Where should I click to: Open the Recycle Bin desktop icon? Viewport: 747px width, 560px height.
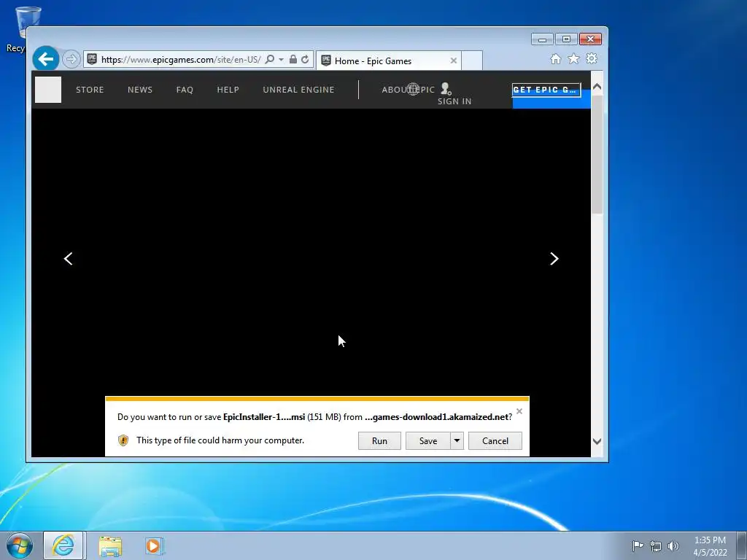click(x=21, y=28)
